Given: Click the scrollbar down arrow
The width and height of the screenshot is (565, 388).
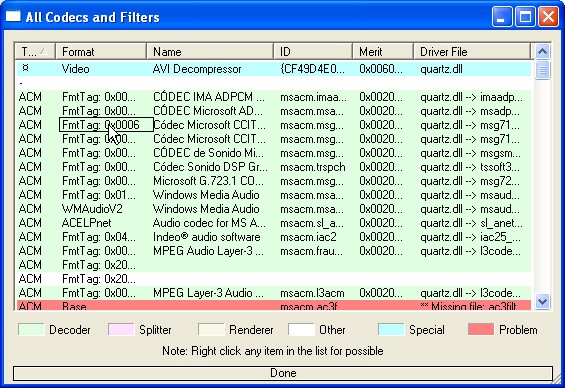Looking at the screenshot, I should pyautogui.click(x=542, y=301).
